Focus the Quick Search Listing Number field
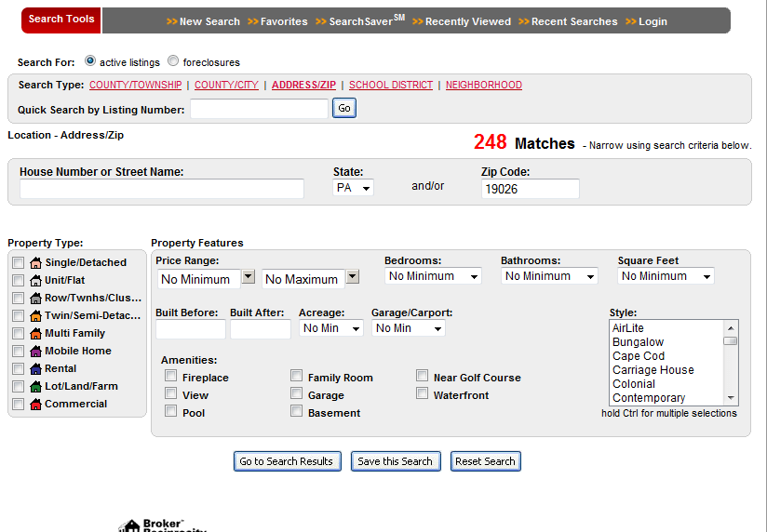767x532 pixels. click(x=260, y=109)
